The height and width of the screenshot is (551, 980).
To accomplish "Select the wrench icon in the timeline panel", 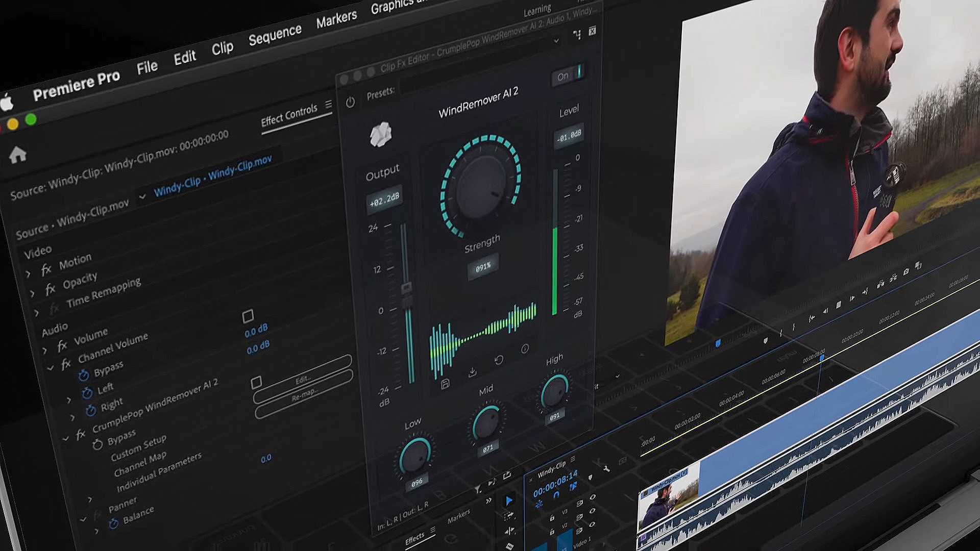I will click(607, 469).
